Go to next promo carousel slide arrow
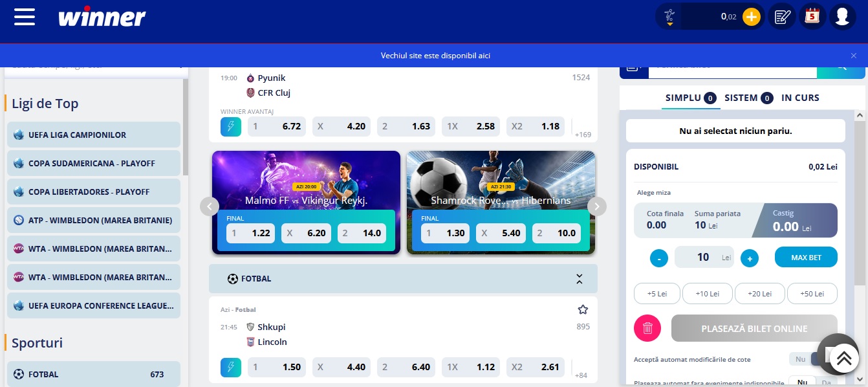Screen dimensions: 868x387 597,206
